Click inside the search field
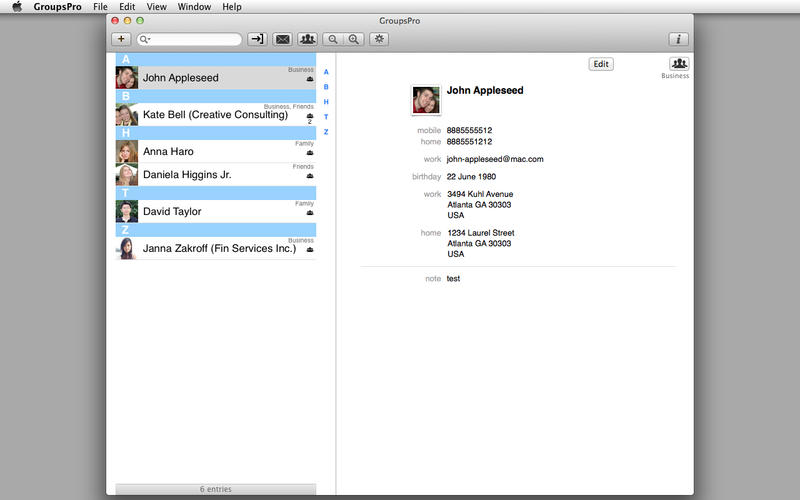This screenshot has height=500, width=800. pyautogui.click(x=189, y=39)
